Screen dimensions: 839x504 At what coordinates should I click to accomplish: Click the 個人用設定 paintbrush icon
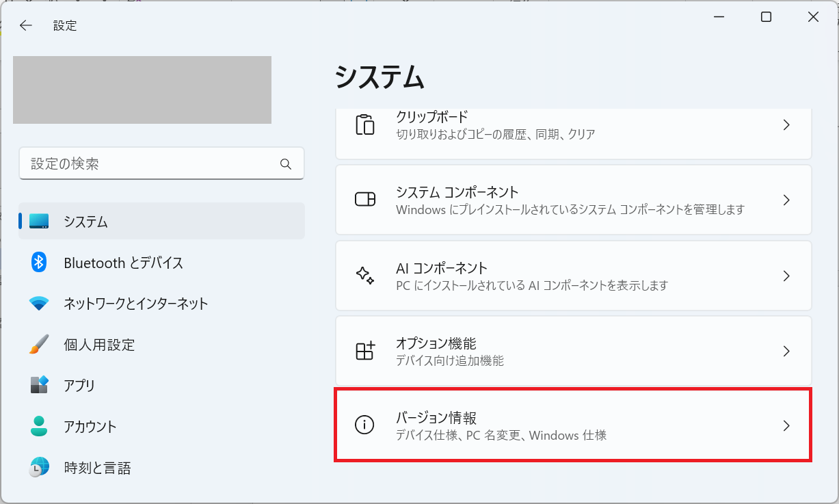[x=39, y=344]
